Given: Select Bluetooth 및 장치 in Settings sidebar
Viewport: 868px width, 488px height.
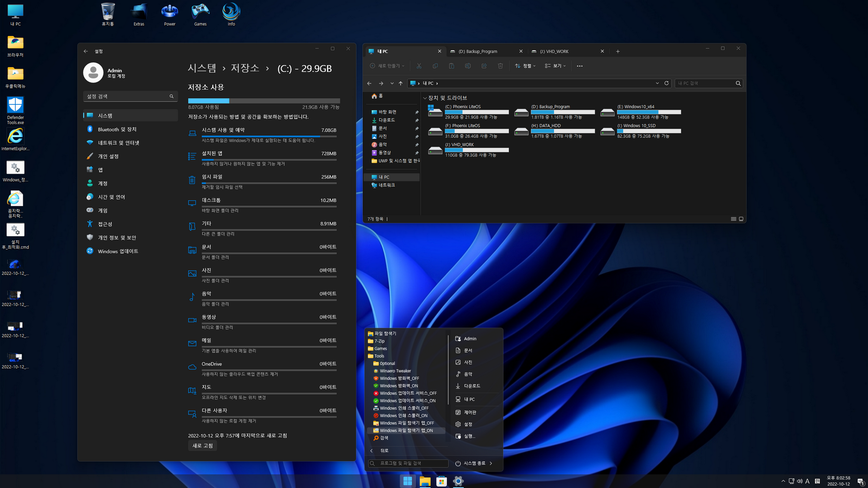Looking at the screenshot, I should click(x=130, y=129).
